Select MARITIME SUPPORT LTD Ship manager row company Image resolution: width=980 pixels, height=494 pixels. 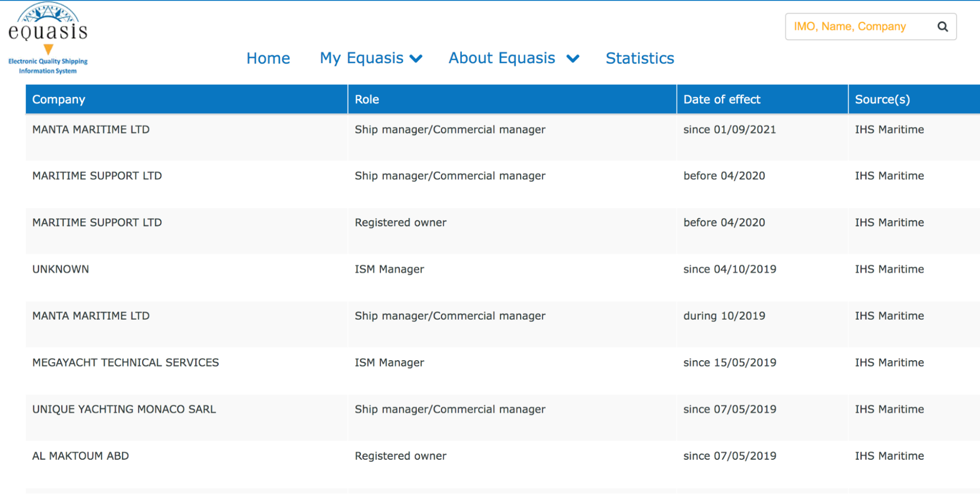[x=97, y=176]
